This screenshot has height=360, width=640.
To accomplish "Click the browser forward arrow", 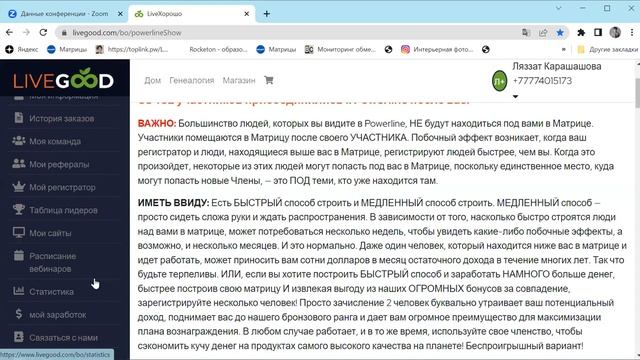I will click(x=26, y=33).
